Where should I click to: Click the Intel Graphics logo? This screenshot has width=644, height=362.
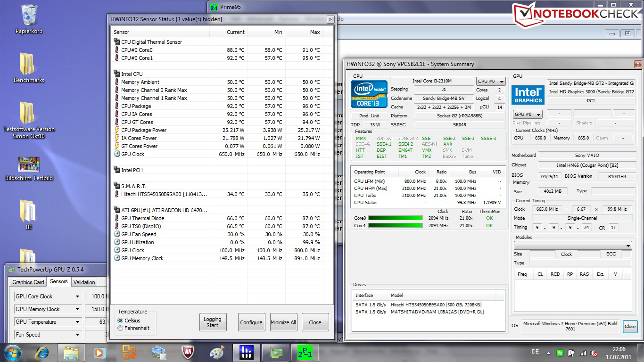[528, 94]
